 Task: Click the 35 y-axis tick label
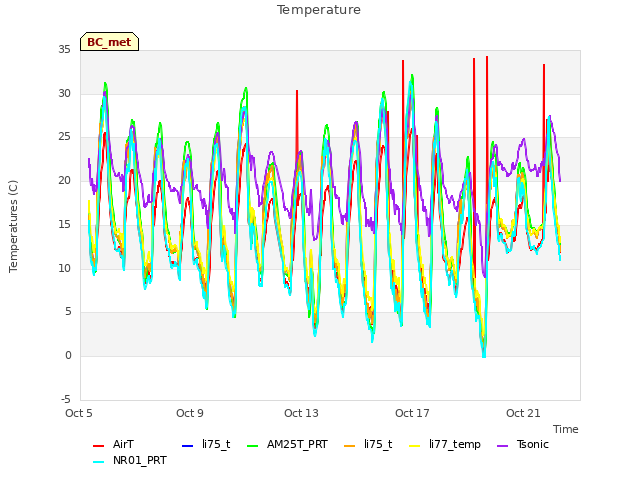(x=64, y=49)
